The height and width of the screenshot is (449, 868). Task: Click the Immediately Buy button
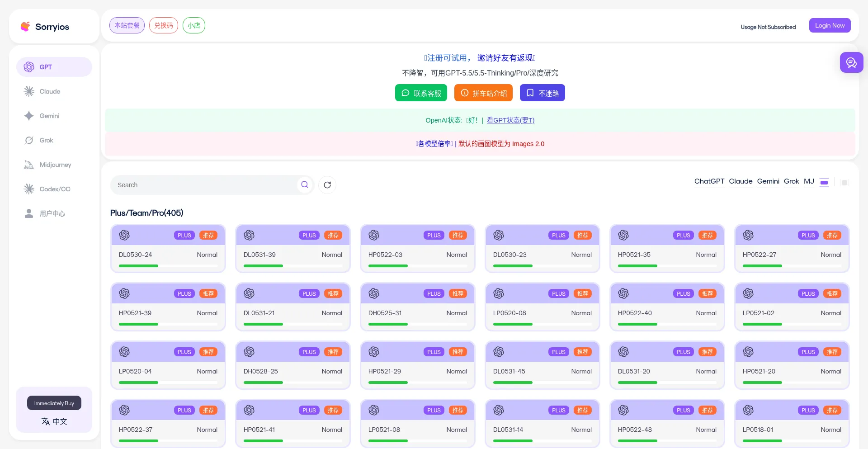[54, 403]
